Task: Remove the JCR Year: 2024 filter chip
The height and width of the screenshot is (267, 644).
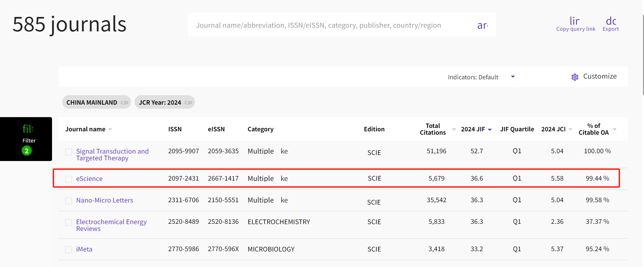Action: pos(188,102)
